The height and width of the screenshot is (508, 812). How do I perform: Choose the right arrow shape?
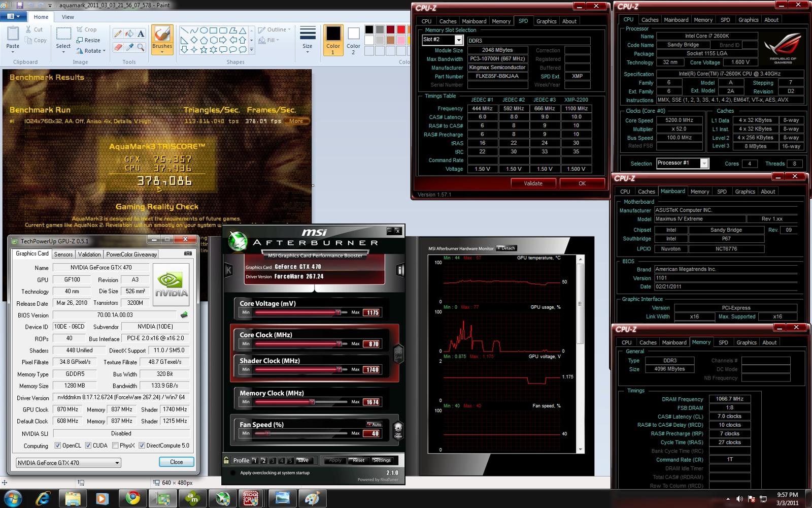[x=223, y=40]
